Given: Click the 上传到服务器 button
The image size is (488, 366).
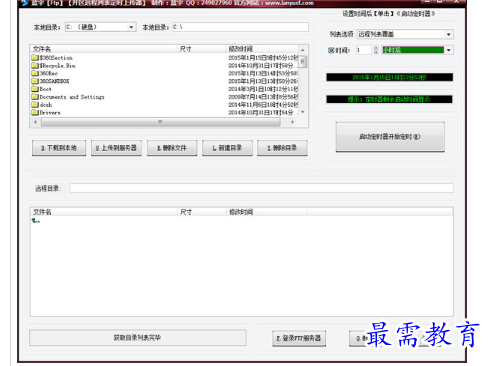Looking at the screenshot, I should [x=116, y=148].
